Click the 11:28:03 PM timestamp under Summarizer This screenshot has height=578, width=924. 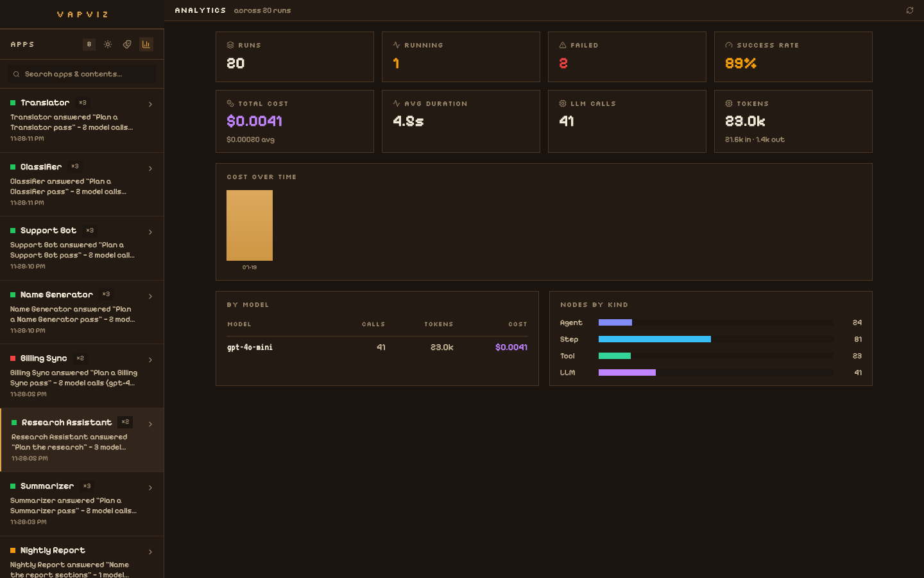tap(28, 522)
